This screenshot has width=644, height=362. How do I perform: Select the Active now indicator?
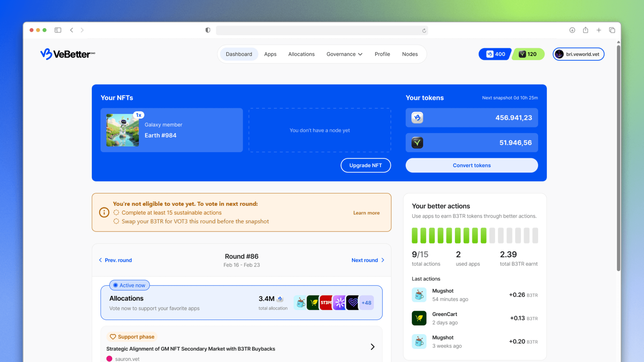pyautogui.click(x=129, y=285)
